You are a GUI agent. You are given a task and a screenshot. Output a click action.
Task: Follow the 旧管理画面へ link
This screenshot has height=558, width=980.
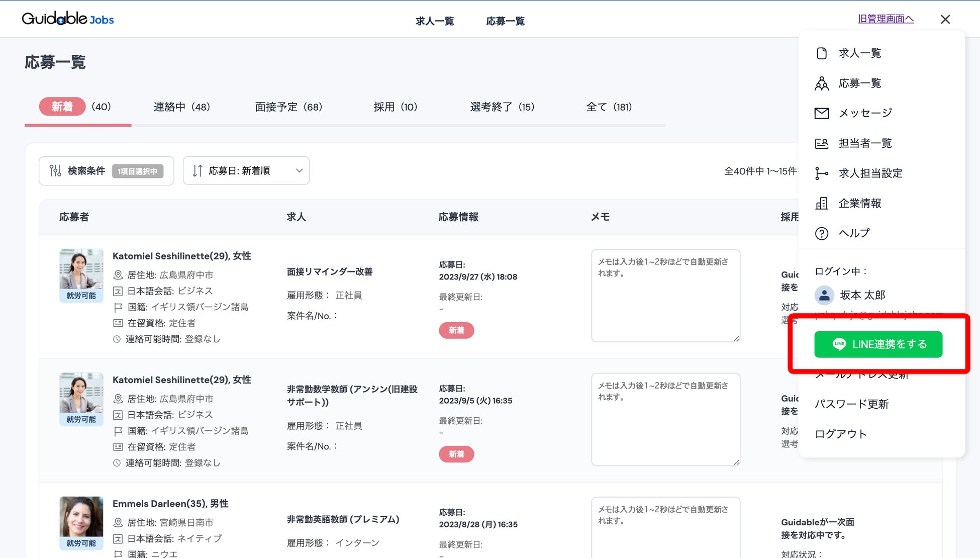click(x=886, y=19)
